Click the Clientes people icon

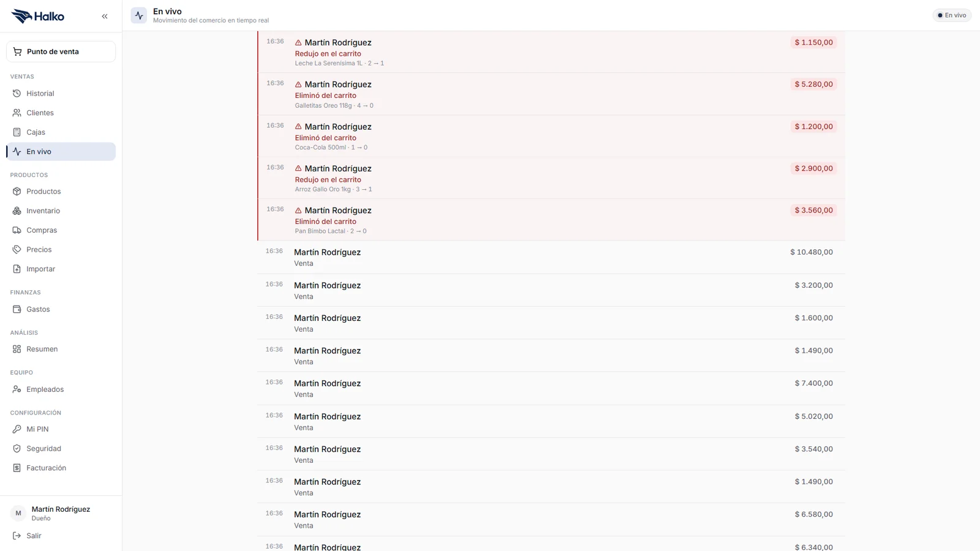tap(17, 113)
